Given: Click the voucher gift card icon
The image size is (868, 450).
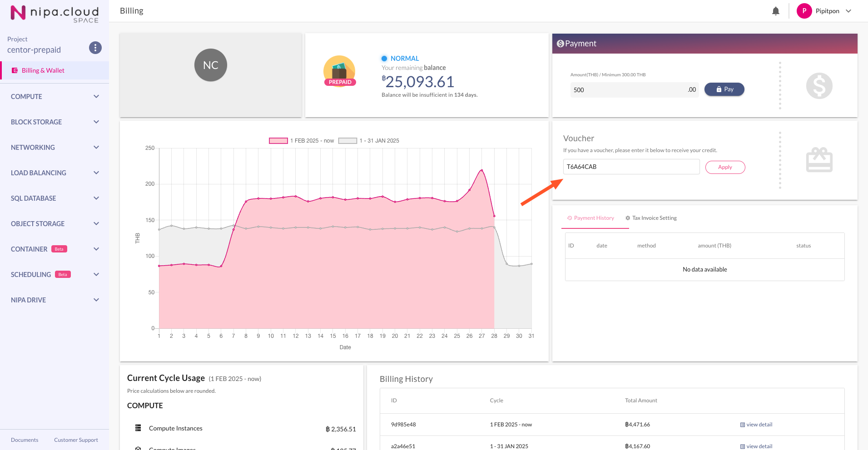Looking at the screenshot, I should (819, 160).
